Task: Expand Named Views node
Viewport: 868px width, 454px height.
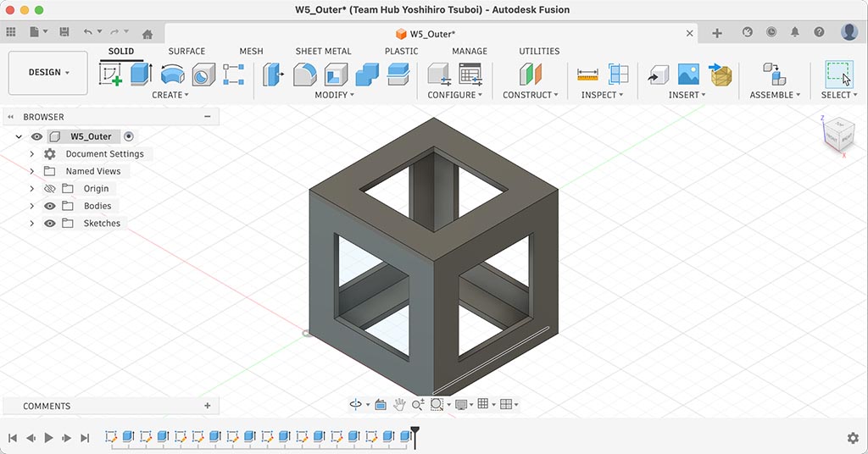Action: [32, 171]
